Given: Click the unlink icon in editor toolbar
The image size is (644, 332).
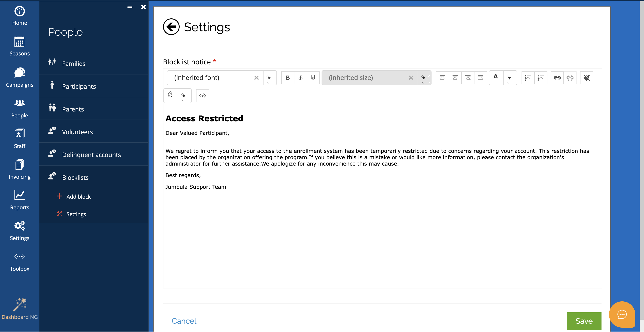Looking at the screenshot, I should [x=570, y=78].
